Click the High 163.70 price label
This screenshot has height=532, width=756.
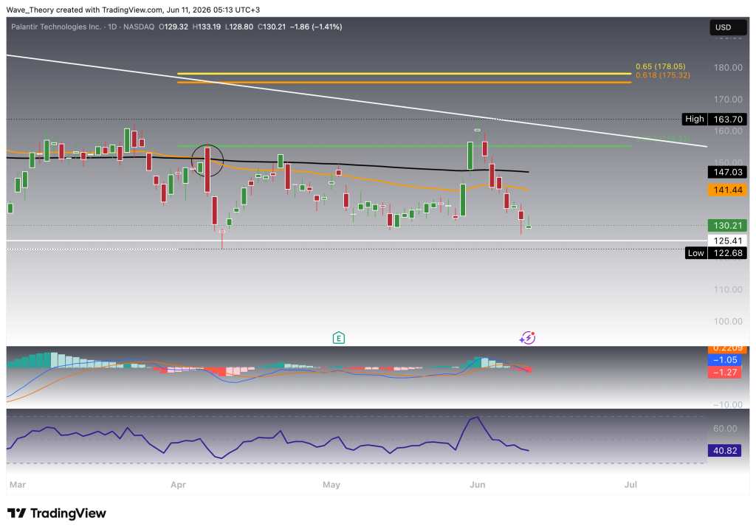[x=714, y=119]
